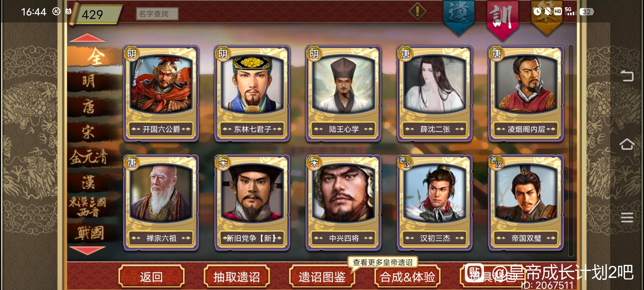Select the 全 all-dynasties filter tab
This screenshot has width=644, height=290.
(94, 57)
